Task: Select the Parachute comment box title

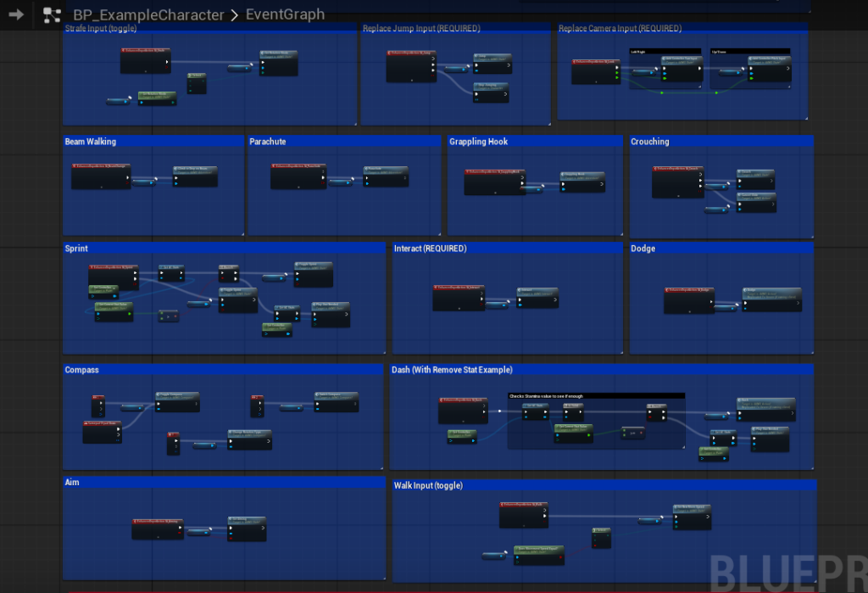Action: (268, 142)
